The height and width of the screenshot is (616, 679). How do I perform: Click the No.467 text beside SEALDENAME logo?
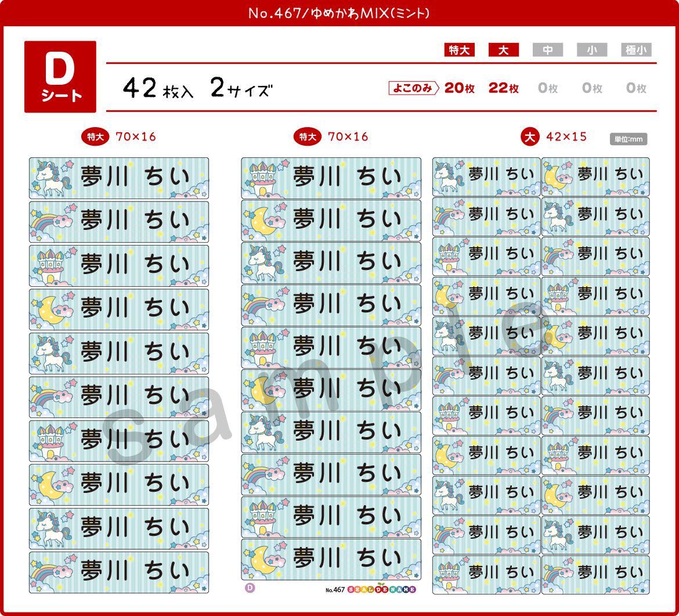(x=335, y=589)
